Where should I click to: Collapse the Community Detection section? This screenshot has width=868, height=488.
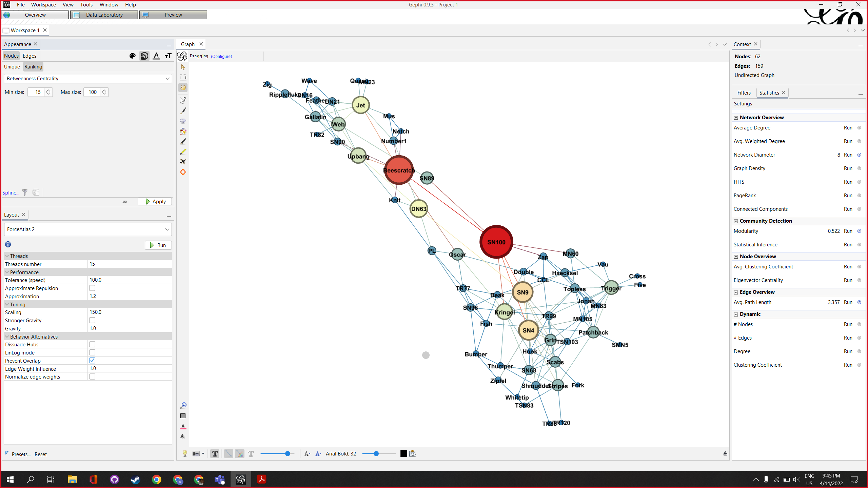[x=736, y=221]
